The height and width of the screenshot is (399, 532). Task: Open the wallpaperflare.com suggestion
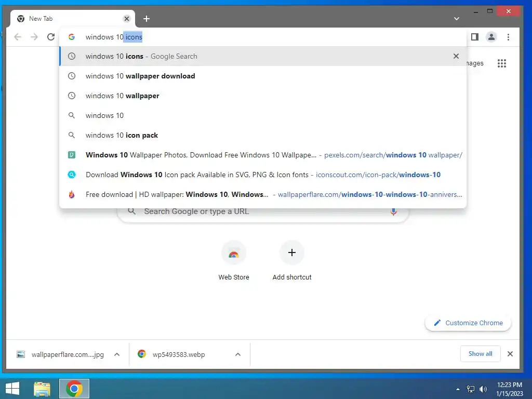pyautogui.click(x=263, y=194)
